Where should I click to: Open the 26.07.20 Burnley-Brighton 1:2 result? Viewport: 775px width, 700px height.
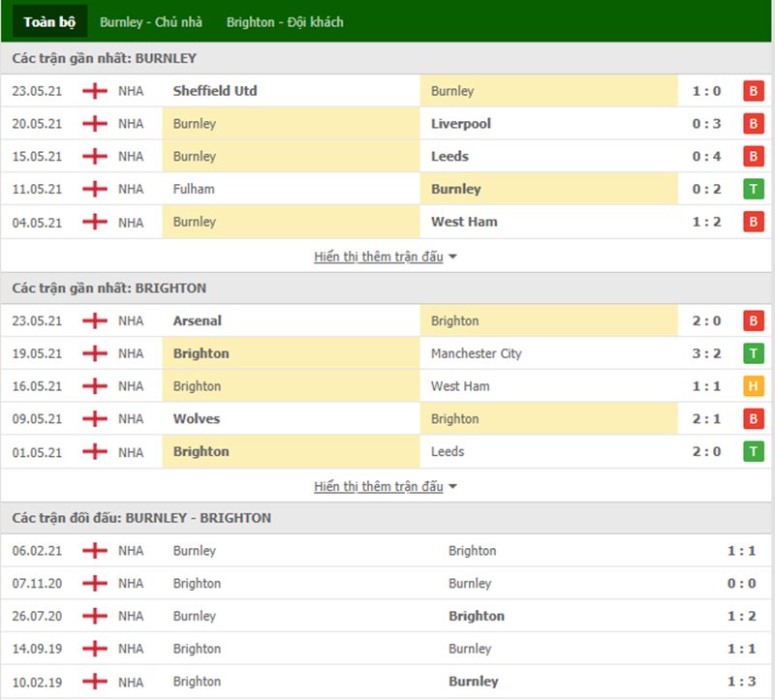[x=741, y=617]
